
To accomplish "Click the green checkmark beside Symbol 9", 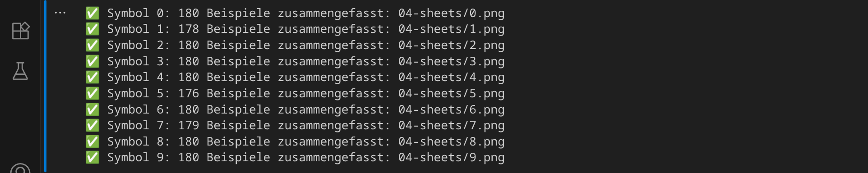I will (92, 157).
